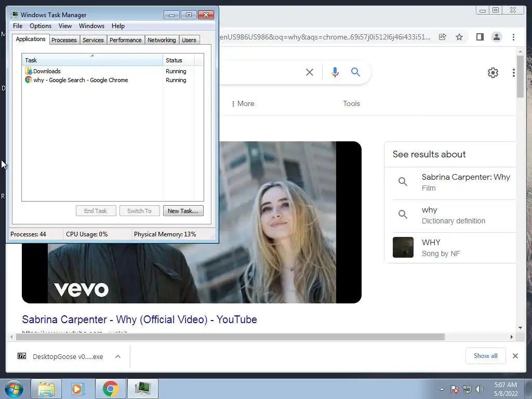Click the Task Manager title bar icon
Screen dimensions: 532x399
14,15
